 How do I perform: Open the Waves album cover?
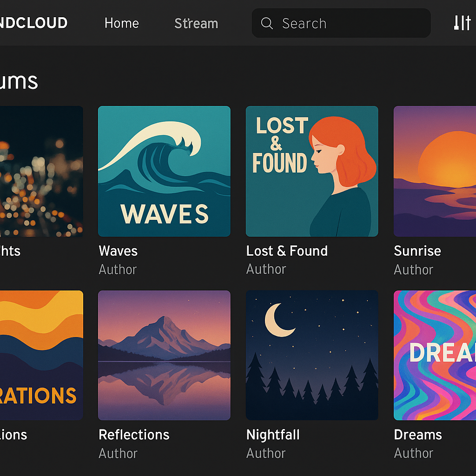point(164,171)
